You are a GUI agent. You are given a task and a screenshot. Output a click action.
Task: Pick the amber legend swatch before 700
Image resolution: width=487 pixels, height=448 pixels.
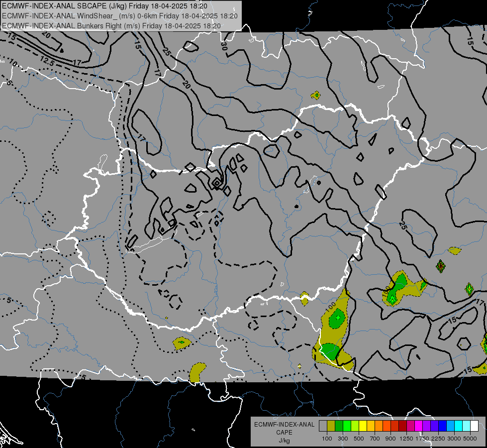pyautogui.click(x=371, y=426)
